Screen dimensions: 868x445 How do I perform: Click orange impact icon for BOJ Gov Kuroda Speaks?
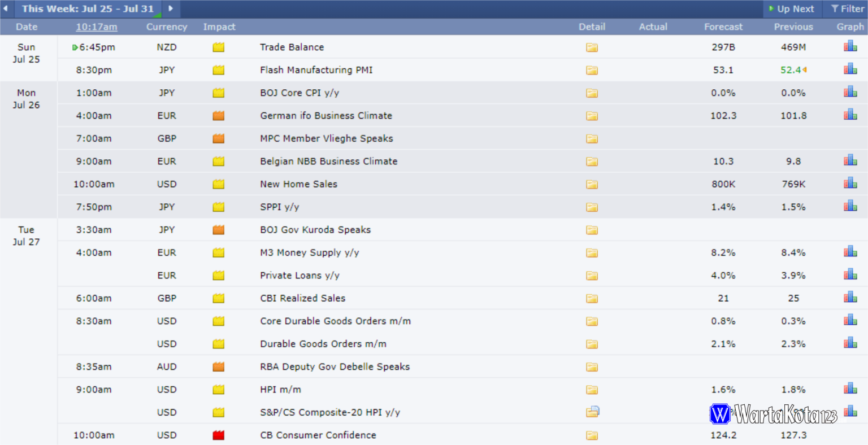pos(219,230)
